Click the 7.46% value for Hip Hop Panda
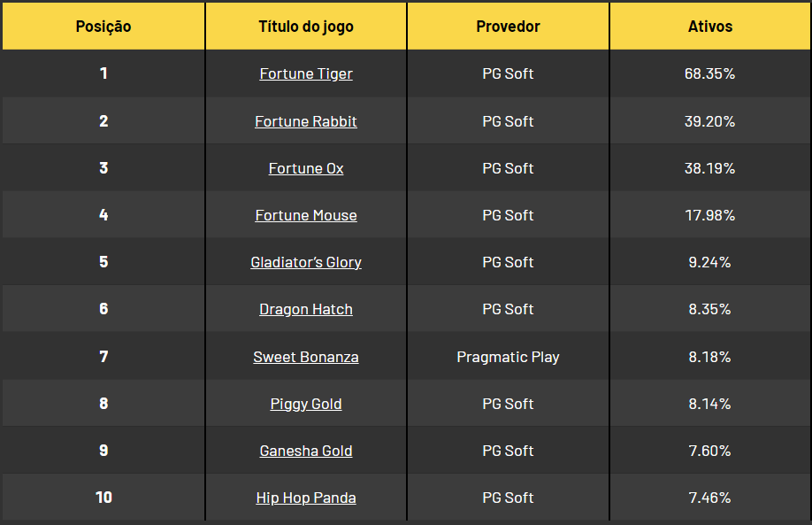 709,498
